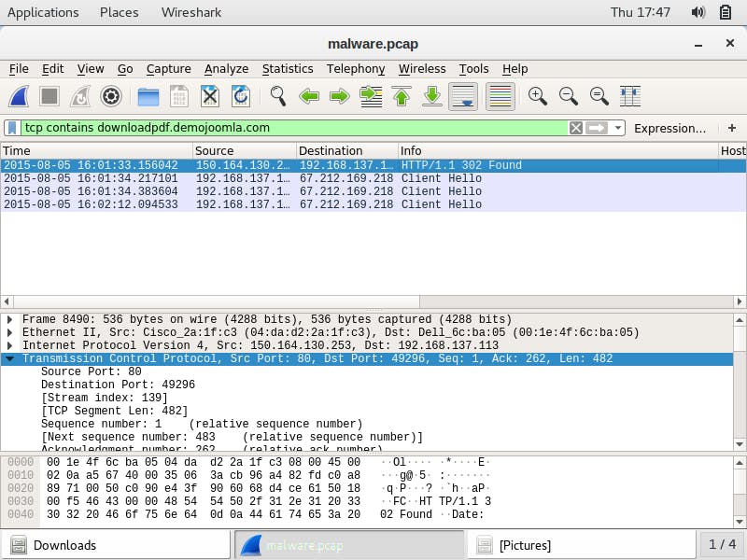Open the Wireless menu
This screenshot has height=560, width=747.
coord(422,69)
